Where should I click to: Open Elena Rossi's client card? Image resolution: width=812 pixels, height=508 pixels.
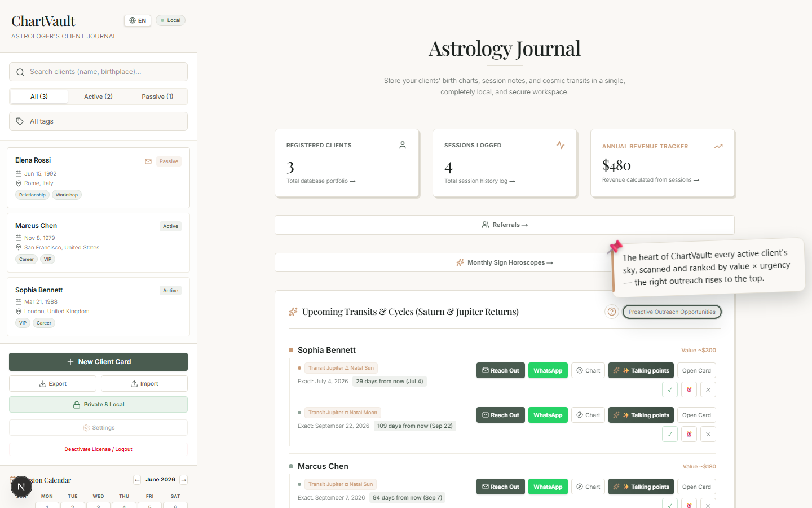pos(98,178)
